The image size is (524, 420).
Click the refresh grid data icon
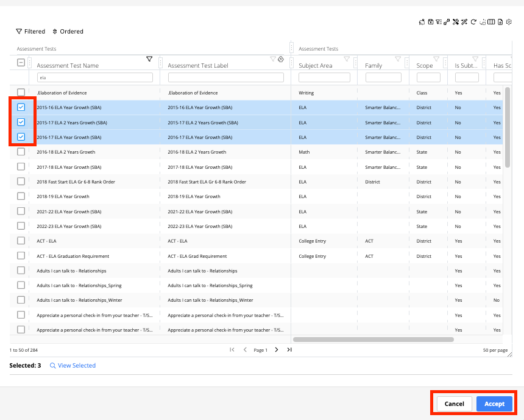[473, 21]
